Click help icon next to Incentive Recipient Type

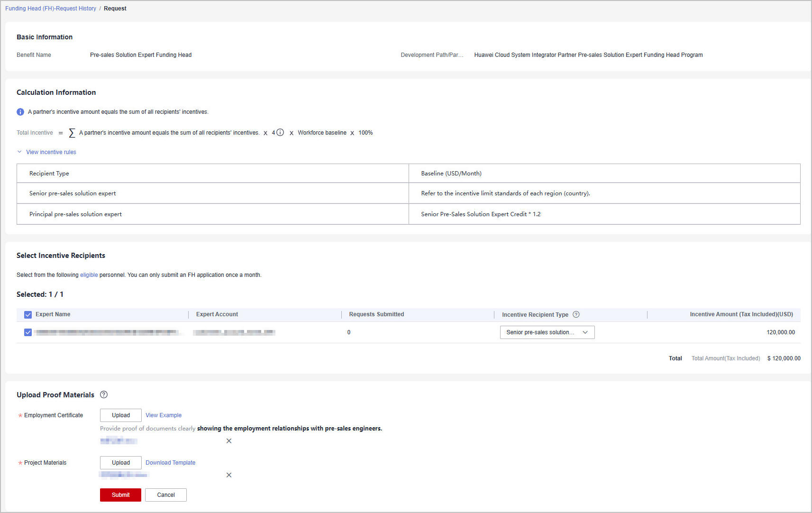pos(576,314)
